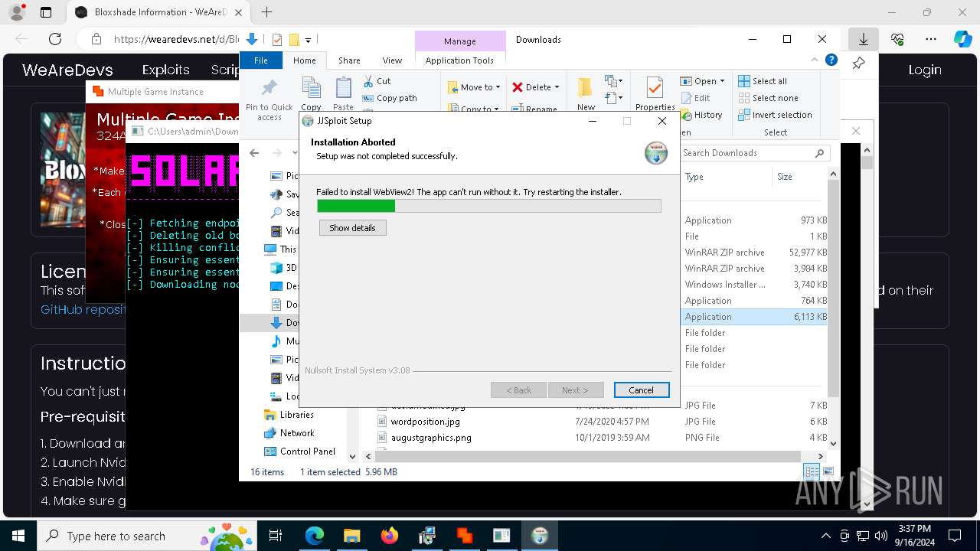Click the Exploits link on WeAreDevs

[x=166, y=70]
